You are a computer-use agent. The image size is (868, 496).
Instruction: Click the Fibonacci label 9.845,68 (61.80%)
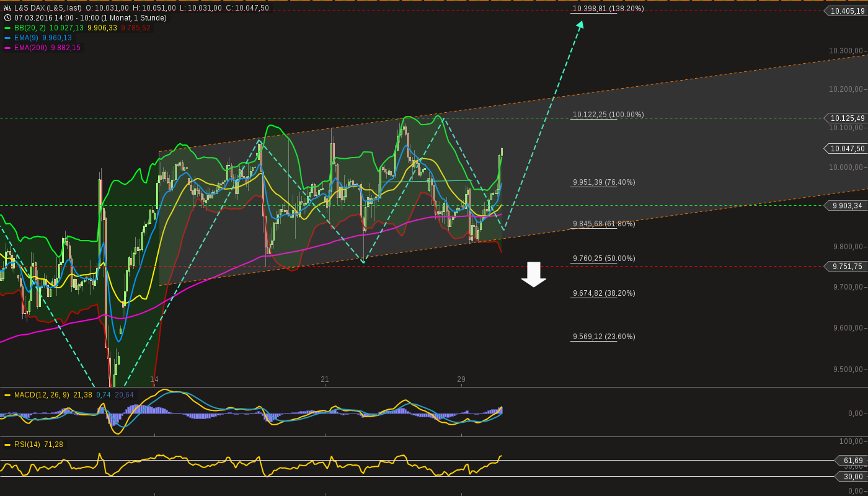pos(604,224)
